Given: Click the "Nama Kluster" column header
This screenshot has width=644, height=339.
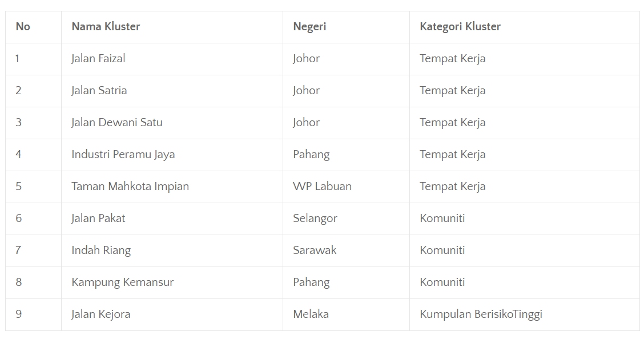Looking at the screenshot, I should tap(106, 27).
